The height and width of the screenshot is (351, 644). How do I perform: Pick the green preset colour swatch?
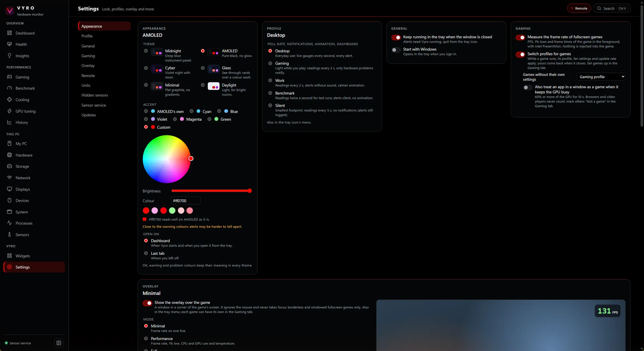pos(172,210)
